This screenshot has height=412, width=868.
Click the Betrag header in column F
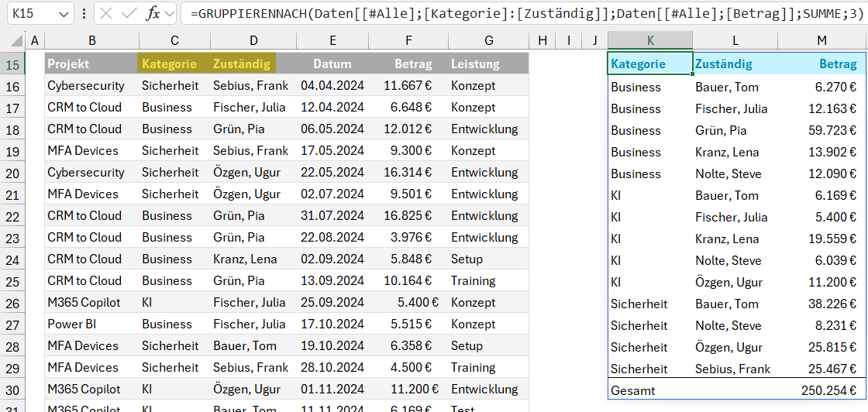(408, 64)
